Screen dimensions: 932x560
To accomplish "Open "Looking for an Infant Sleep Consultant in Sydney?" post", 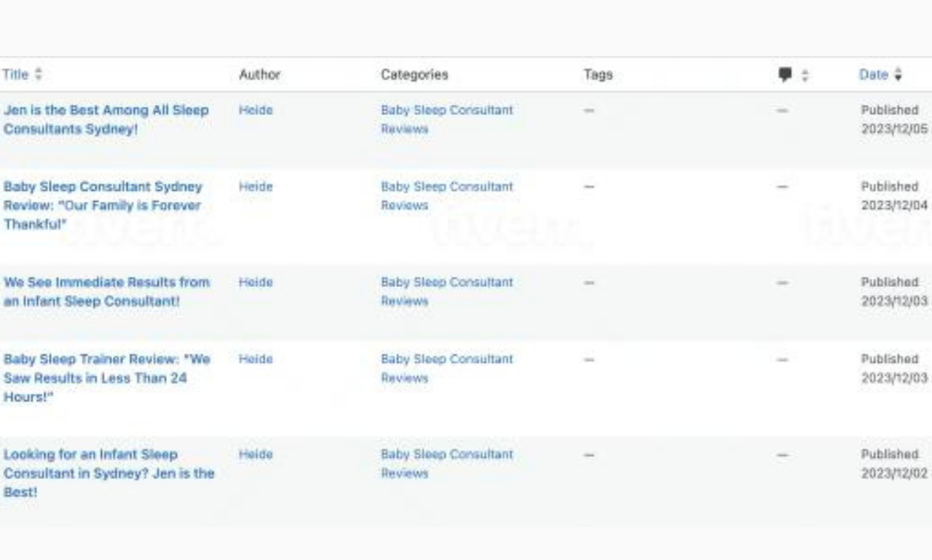I will 109,473.
